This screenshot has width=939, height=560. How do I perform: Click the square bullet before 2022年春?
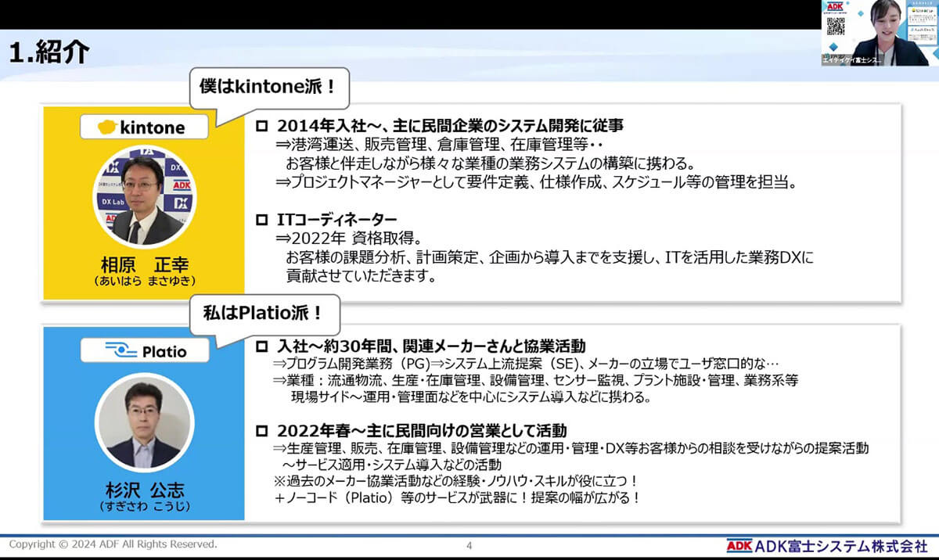click(262, 431)
